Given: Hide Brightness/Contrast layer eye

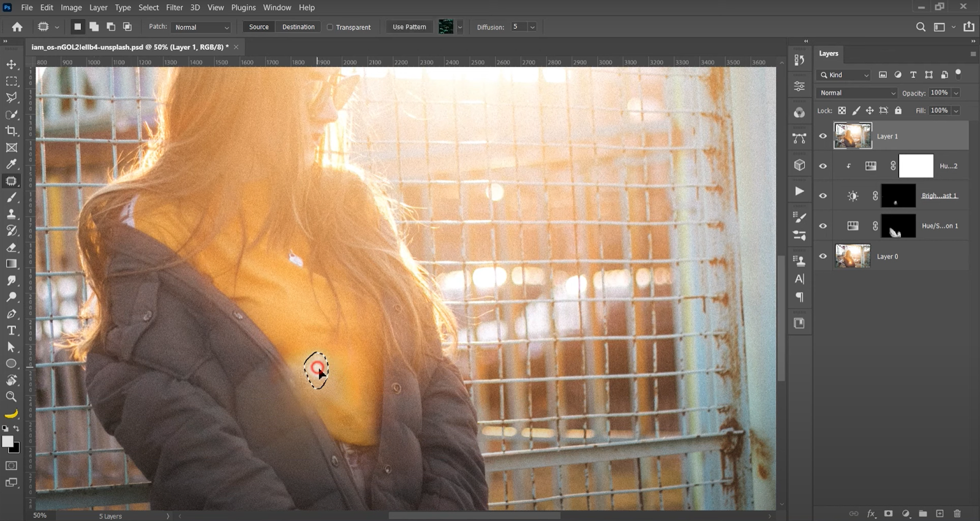Looking at the screenshot, I should (823, 196).
